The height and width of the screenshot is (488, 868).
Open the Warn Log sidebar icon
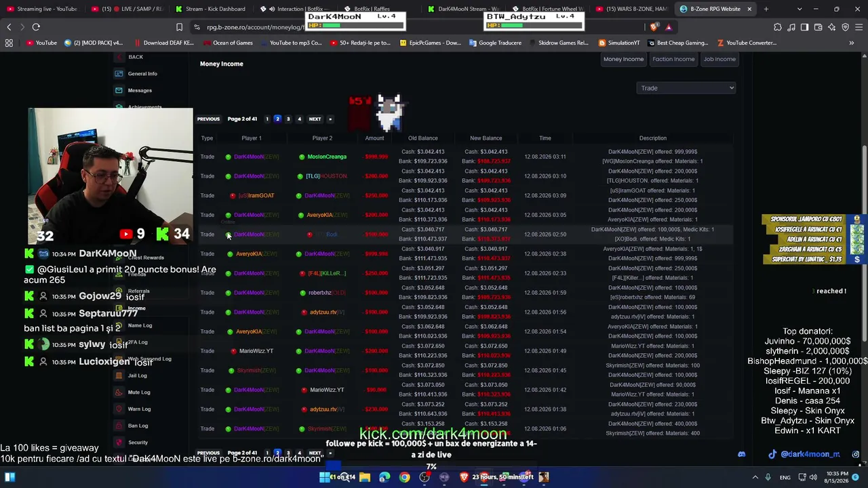click(x=119, y=409)
